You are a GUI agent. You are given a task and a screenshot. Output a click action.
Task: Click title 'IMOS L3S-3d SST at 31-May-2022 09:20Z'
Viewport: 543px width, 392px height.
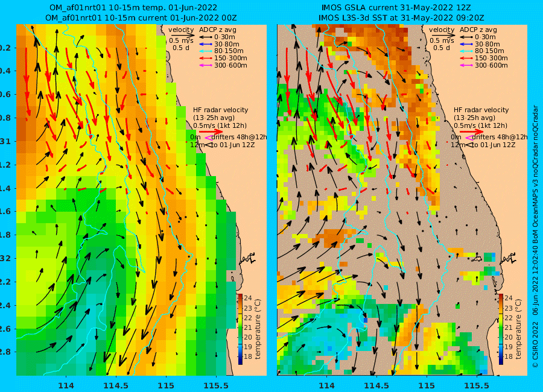(401, 17)
